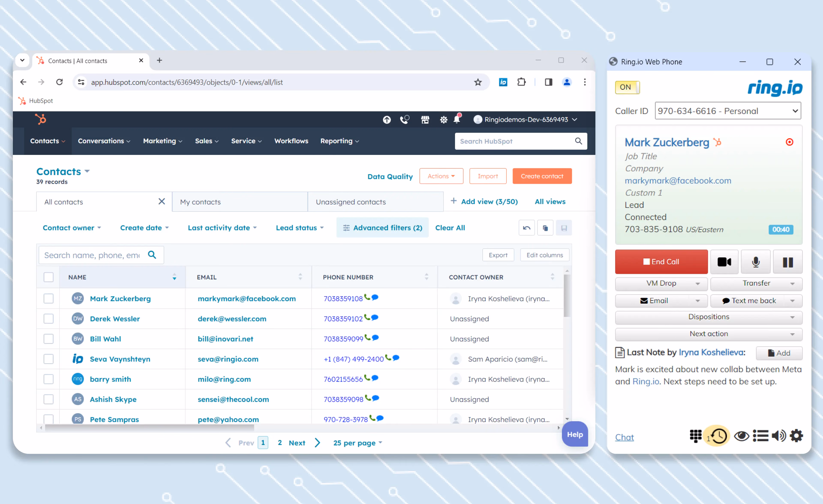Screen dimensions: 823x504
Task: Open the Caller ID dropdown
Action: click(x=728, y=111)
